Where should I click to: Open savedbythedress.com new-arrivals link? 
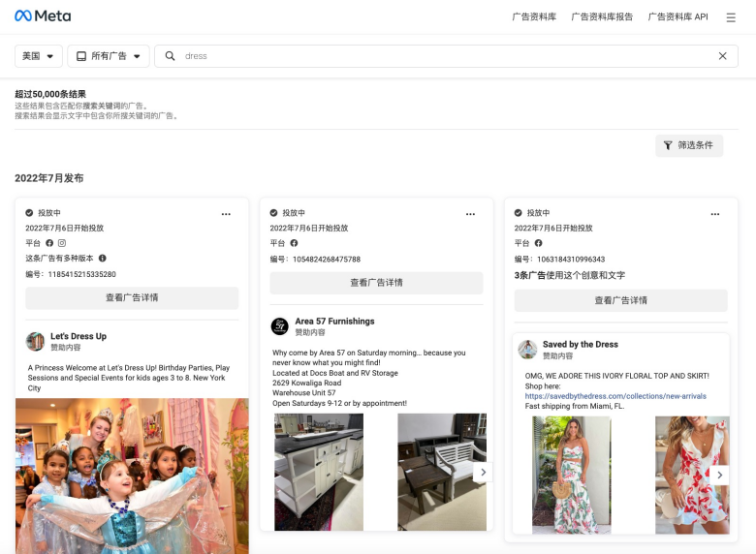(615, 396)
